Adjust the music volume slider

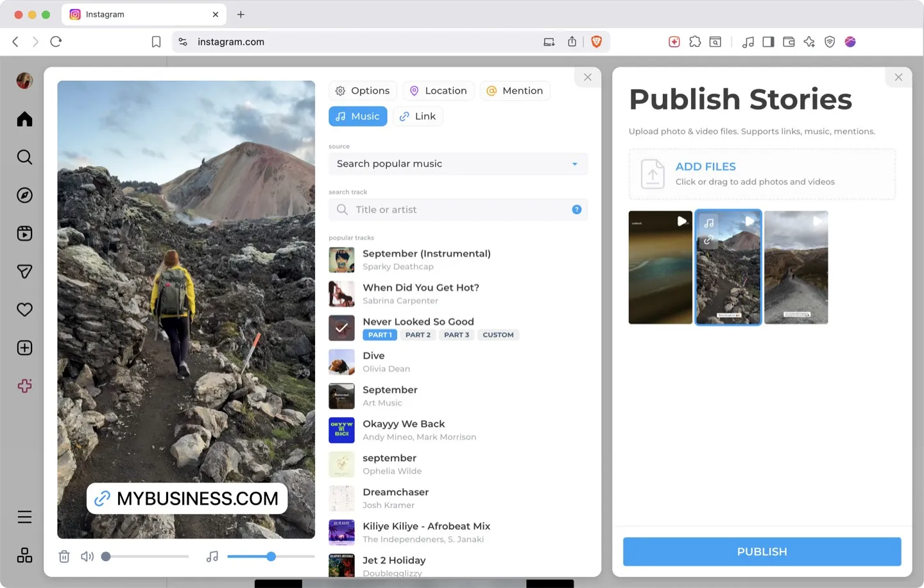(270, 556)
